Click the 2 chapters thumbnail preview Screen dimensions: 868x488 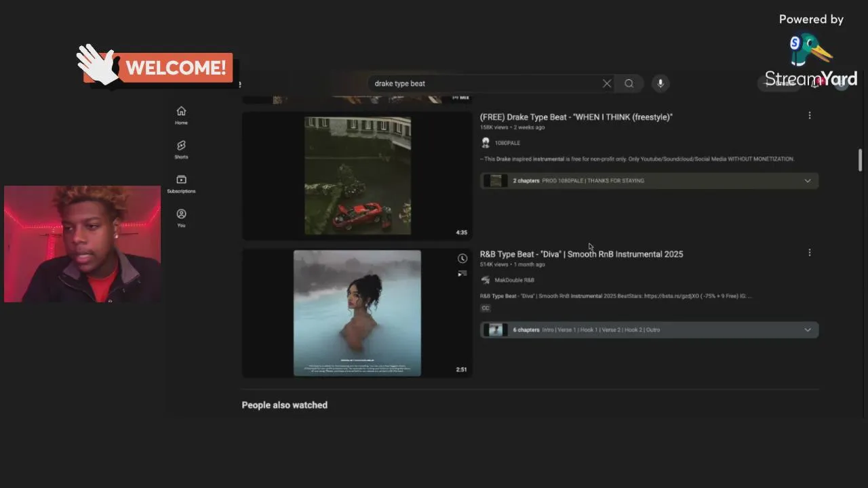496,181
